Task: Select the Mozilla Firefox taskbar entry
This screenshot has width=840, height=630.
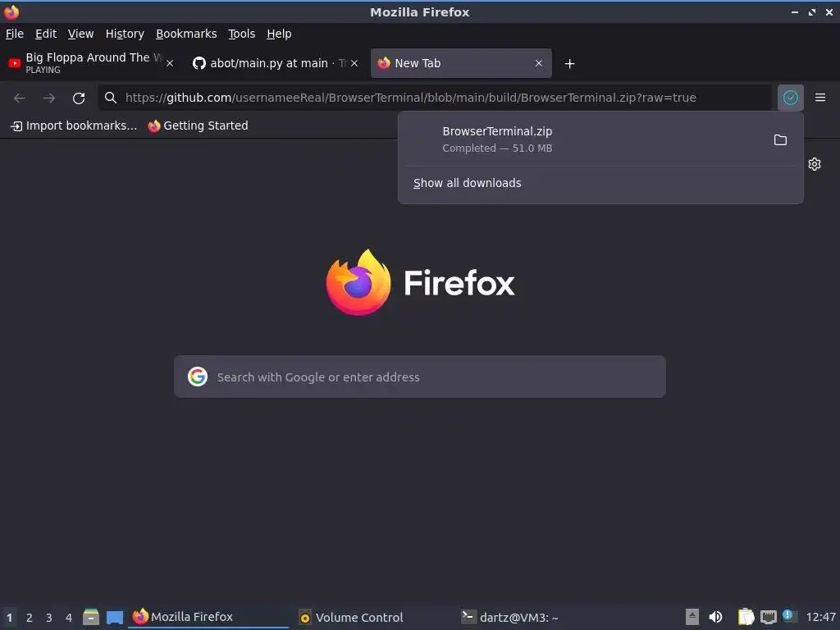Action: click(x=209, y=617)
